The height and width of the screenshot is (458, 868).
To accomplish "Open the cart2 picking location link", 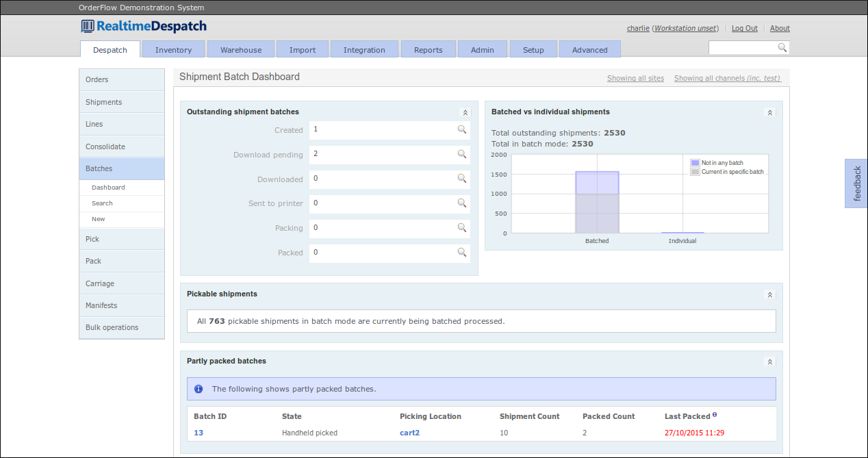I will 409,433.
